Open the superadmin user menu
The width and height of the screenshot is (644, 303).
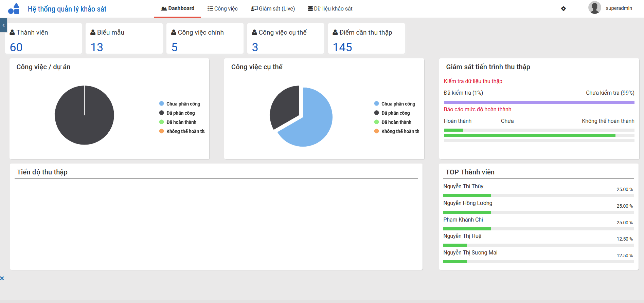click(619, 8)
